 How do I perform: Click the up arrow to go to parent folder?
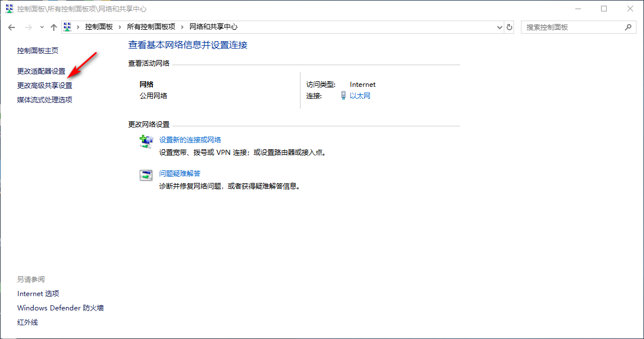coord(54,27)
